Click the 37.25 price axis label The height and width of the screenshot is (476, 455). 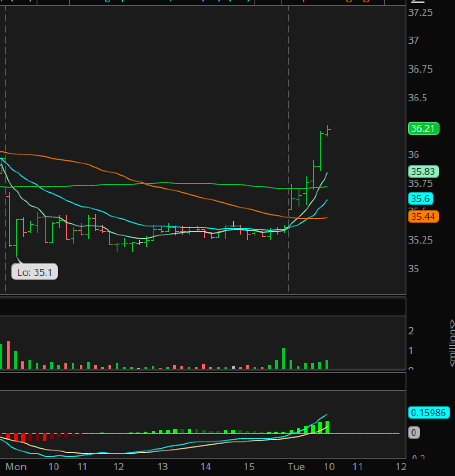tap(421, 13)
